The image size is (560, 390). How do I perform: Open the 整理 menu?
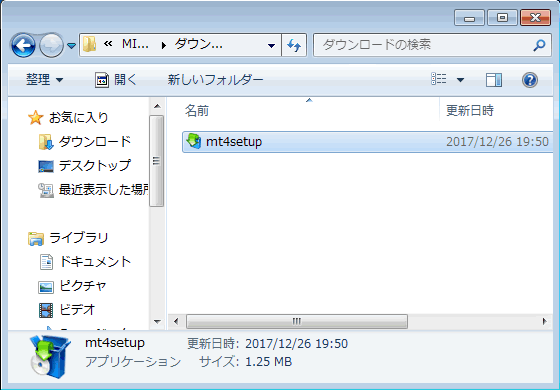click(45, 80)
